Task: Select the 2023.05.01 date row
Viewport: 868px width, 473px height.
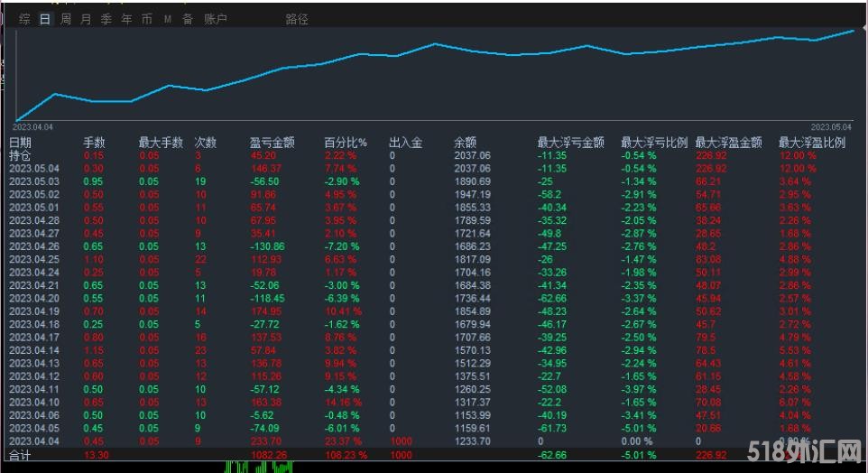Action: [33, 208]
